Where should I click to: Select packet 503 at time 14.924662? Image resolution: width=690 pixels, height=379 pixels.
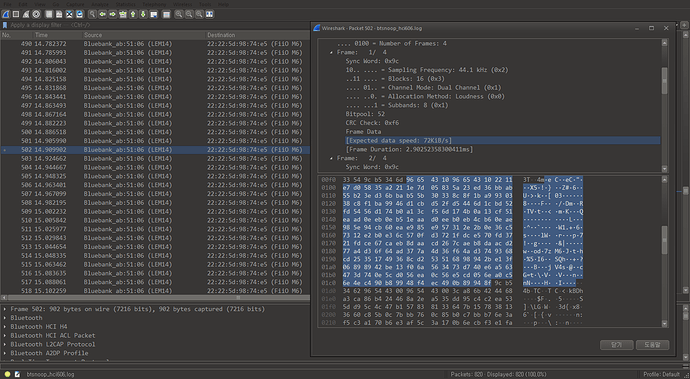155,158
